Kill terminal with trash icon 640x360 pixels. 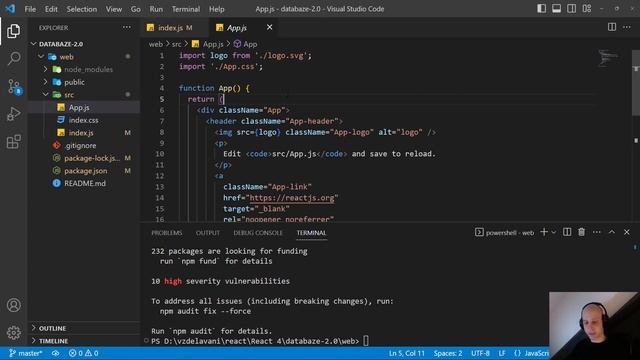tap(581, 232)
